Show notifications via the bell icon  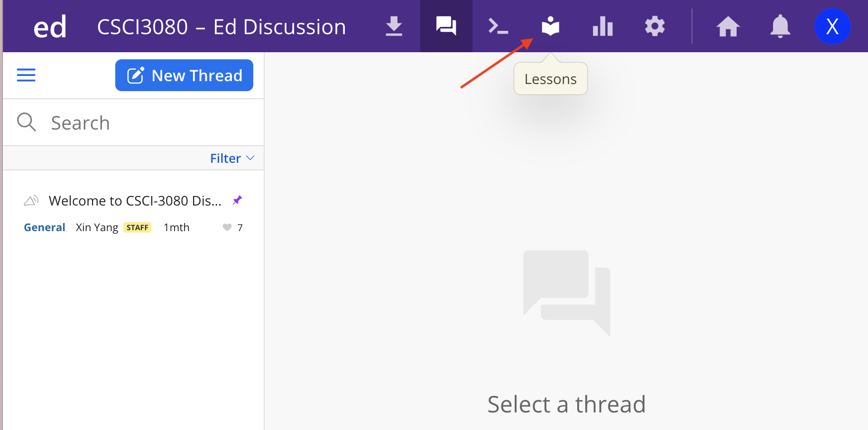780,27
